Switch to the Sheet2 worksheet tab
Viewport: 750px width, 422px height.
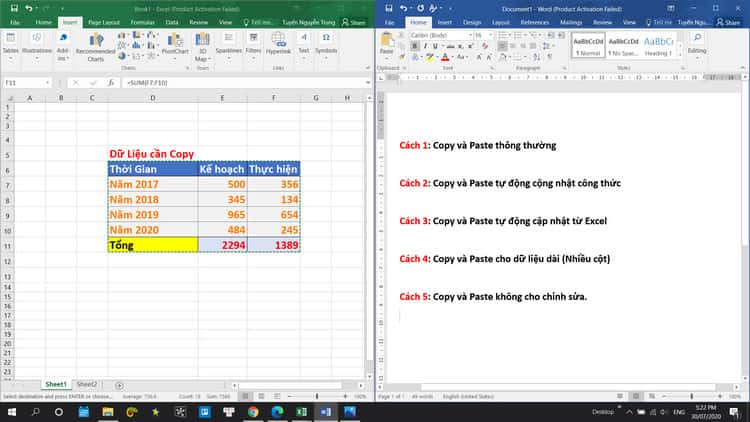click(x=87, y=384)
